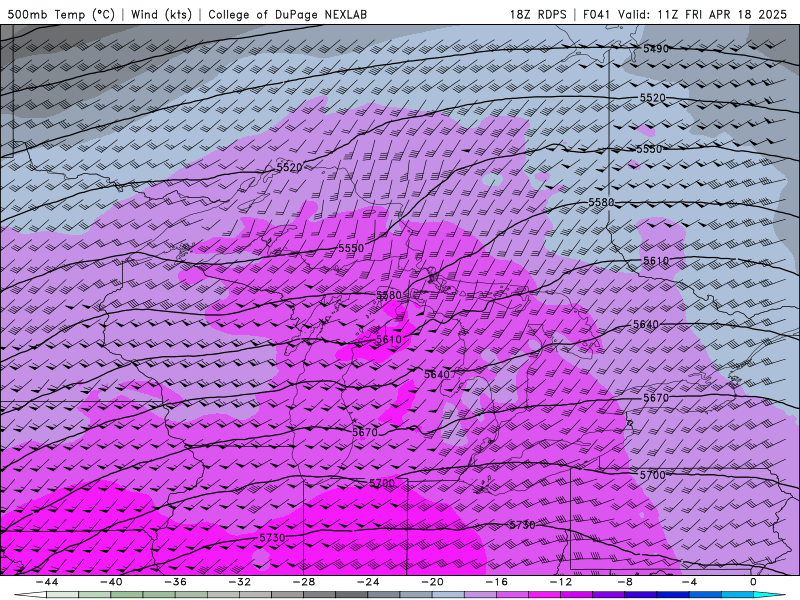This screenshot has height=600, width=800.
Task: Click the 5550 contour label near right edge
Action: pyautogui.click(x=649, y=149)
